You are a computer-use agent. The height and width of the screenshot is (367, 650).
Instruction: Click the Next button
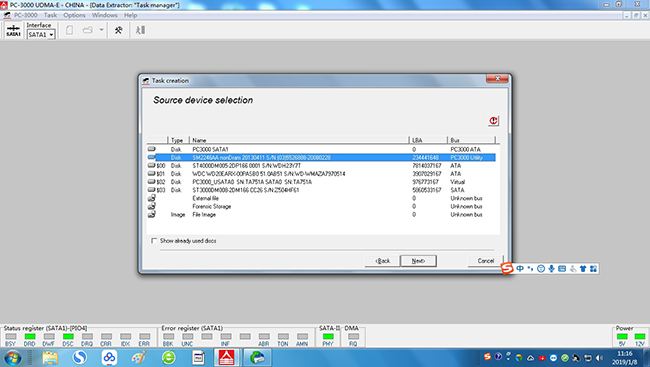coord(418,261)
